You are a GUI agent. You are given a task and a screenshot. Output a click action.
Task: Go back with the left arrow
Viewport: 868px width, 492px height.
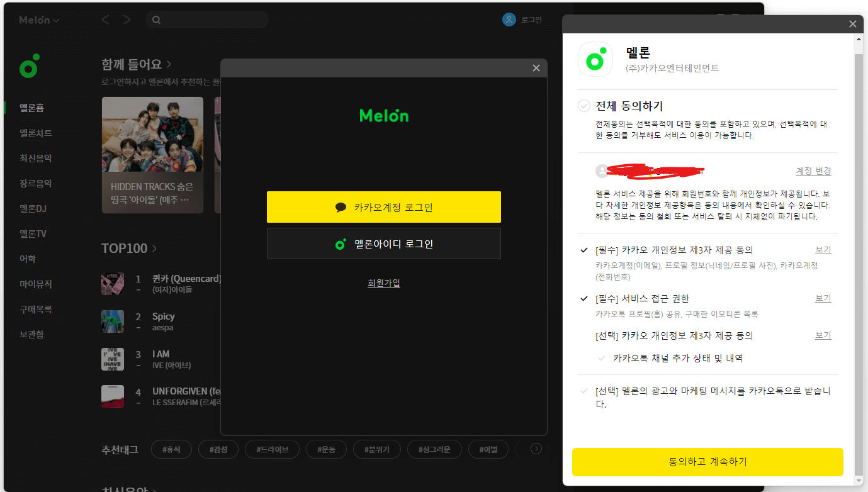[x=105, y=20]
